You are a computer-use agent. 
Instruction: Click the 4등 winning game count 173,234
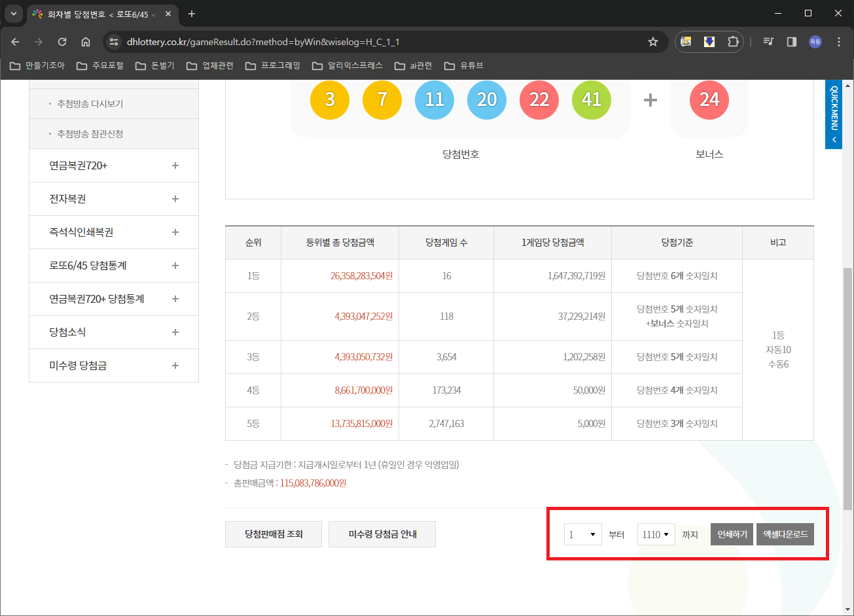click(x=446, y=390)
